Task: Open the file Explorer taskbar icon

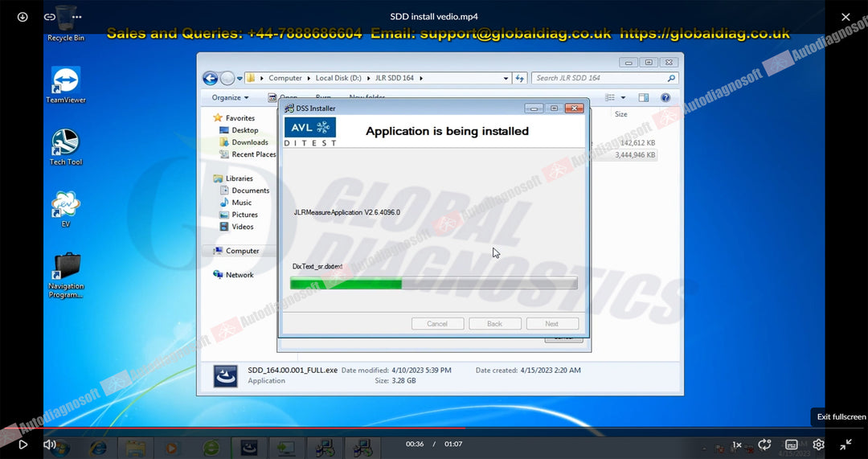Action: point(135,448)
